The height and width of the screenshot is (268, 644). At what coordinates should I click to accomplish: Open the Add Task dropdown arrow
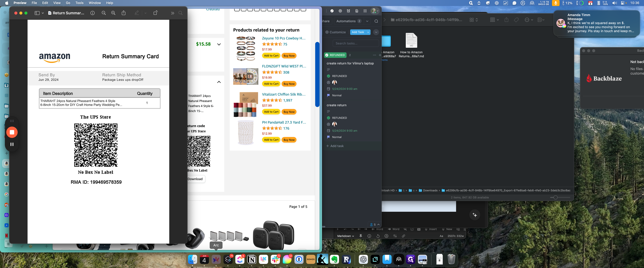tap(368, 32)
